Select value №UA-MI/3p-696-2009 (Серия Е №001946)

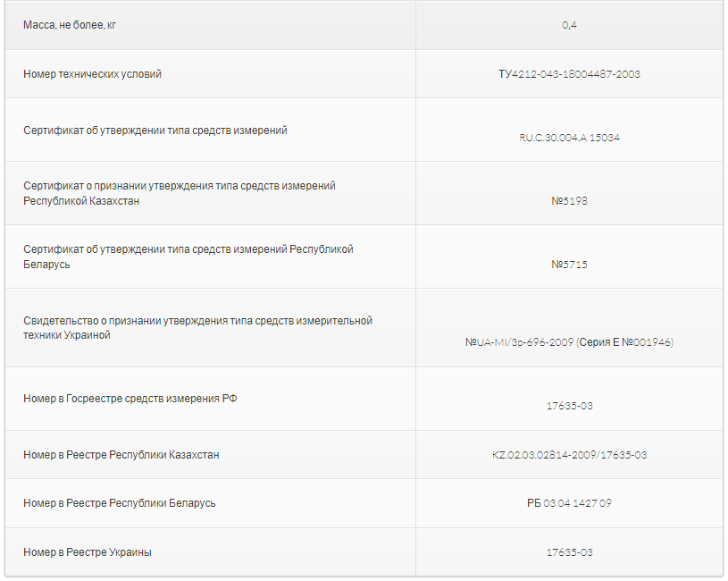tap(569, 342)
